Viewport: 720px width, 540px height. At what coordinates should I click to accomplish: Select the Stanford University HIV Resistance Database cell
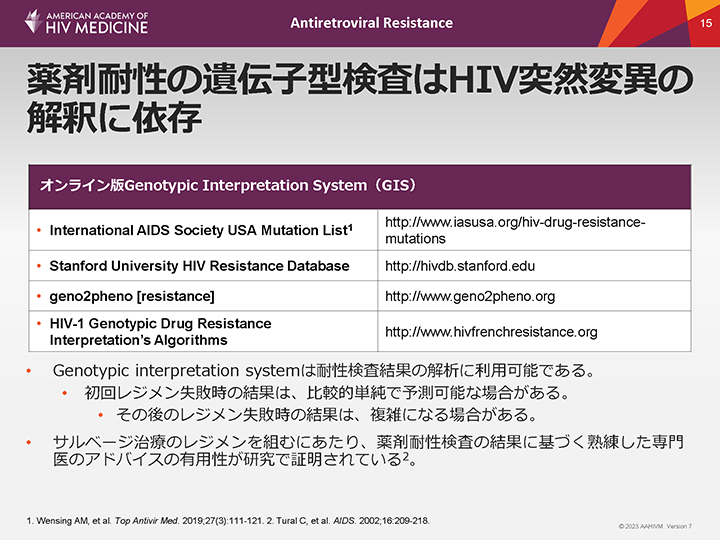click(199, 266)
